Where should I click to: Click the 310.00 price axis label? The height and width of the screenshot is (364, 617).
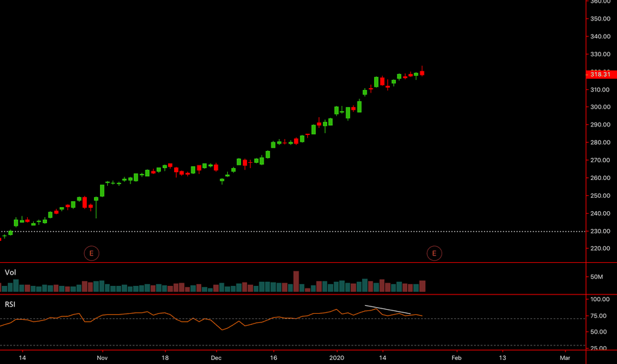pyautogui.click(x=600, y=90)
